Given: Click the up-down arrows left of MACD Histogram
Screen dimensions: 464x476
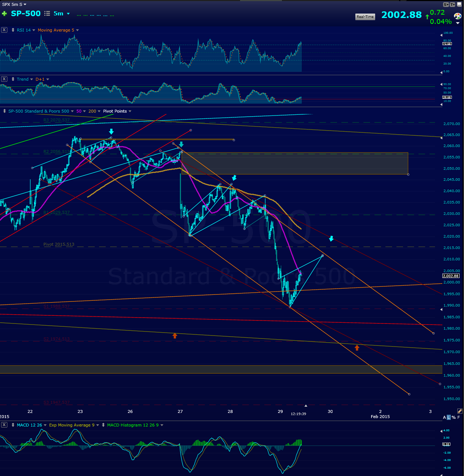Looking at the screenshot, I should point(104,425).
